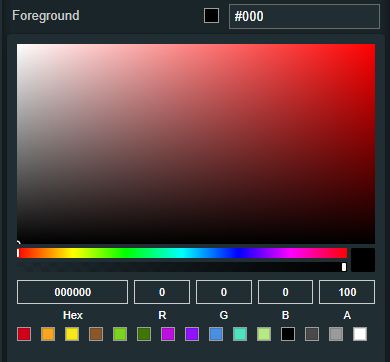Select the blue preset color swatch

click(x=216, y=334)
